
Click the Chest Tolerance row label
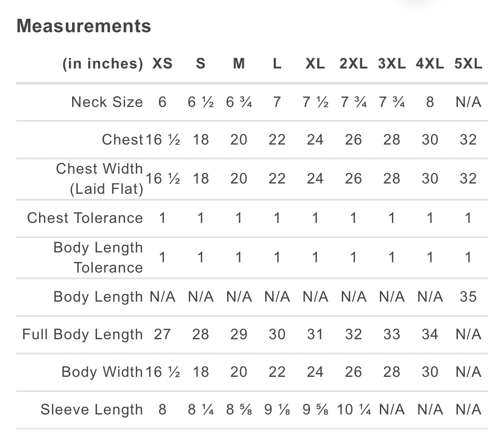[85, 218]
